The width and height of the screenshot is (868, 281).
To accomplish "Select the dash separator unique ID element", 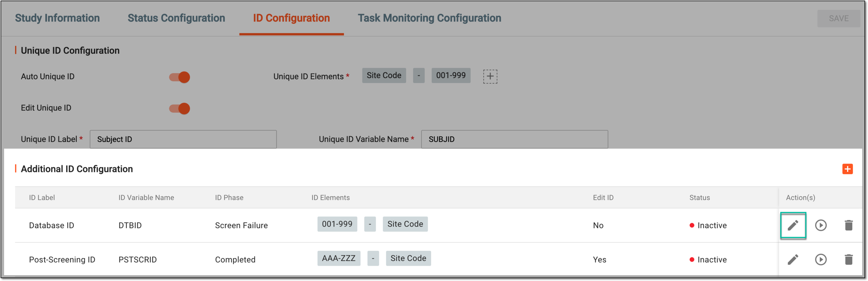I will (x=419, y=76).
